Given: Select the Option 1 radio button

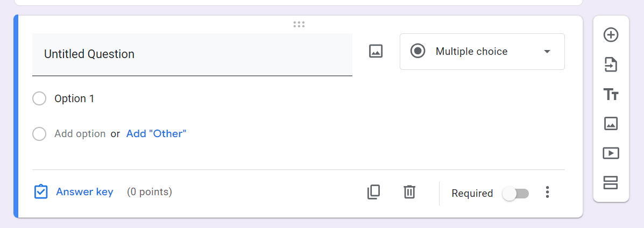Looking at the screenshot, I should tap(39, 99).
